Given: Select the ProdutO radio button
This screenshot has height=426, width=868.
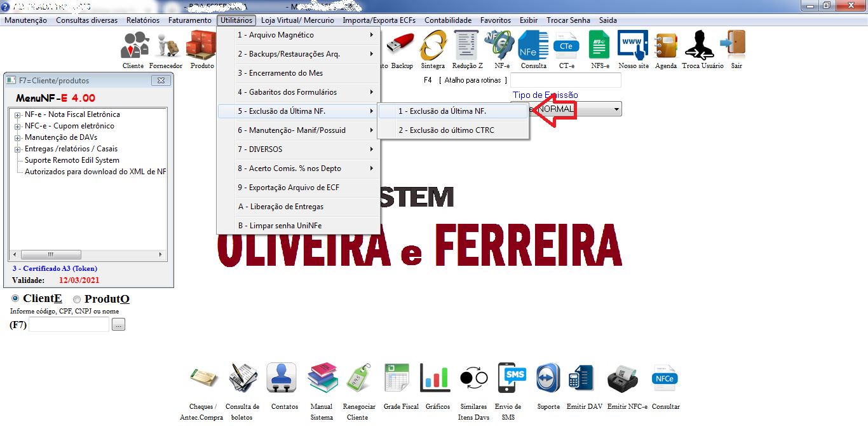Looking at the screenshot, I should coord(77,299).
